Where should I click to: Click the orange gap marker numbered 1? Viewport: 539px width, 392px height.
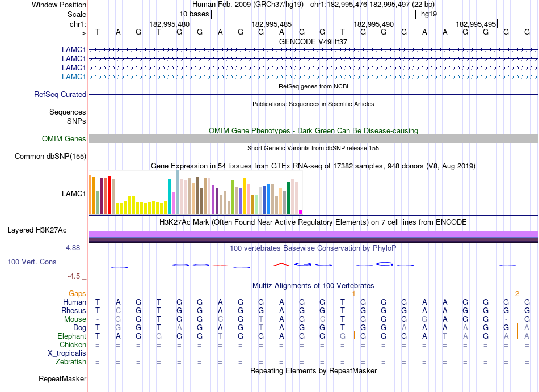[353, 293]
